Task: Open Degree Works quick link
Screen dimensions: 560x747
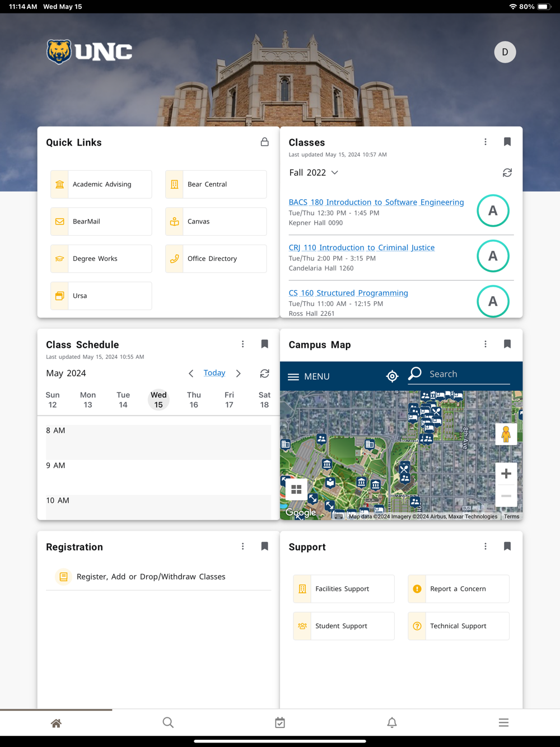Action: pos(101,259)
